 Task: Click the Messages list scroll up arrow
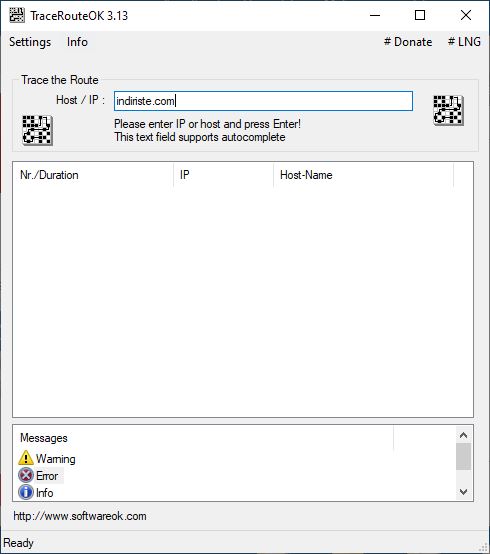point(464,435)
